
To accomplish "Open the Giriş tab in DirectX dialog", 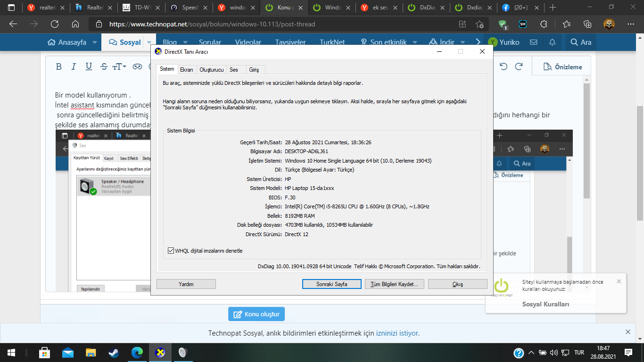I will pos(254,70).
